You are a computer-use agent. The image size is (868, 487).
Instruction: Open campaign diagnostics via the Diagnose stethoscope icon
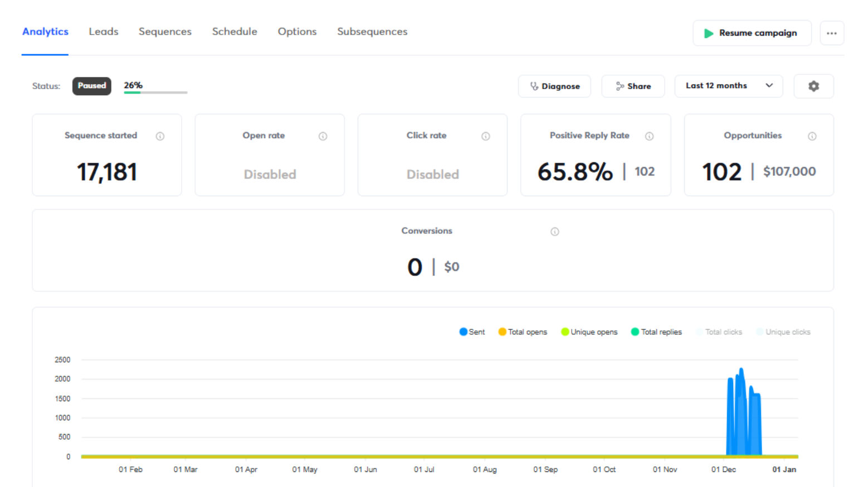tap(533, 86)
